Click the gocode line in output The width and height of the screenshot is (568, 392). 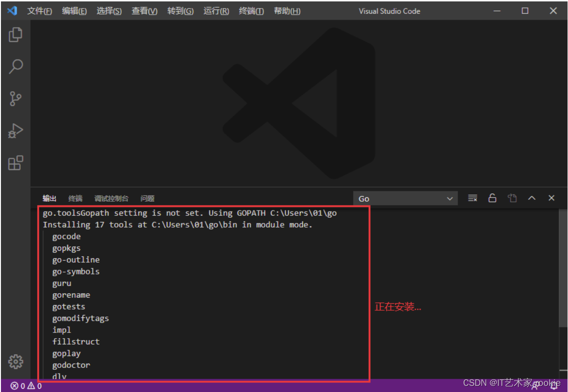pos(66,237)
